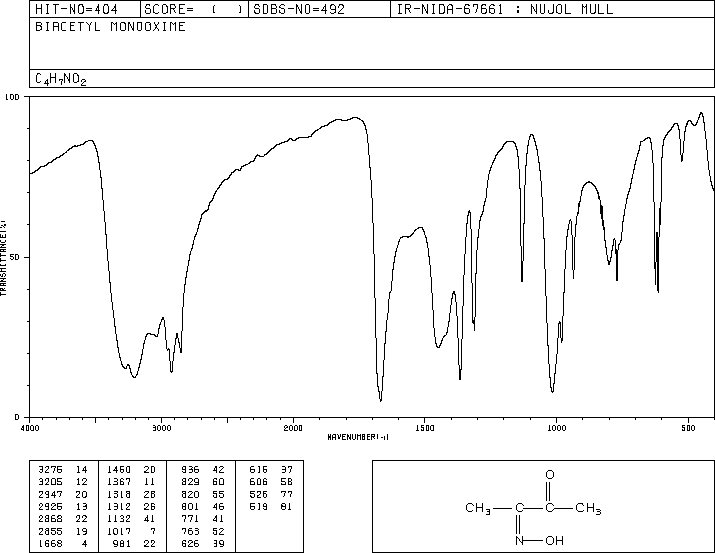
Task: Click the spectrum peak minimum near 1017
Action: tap(553, 390)
